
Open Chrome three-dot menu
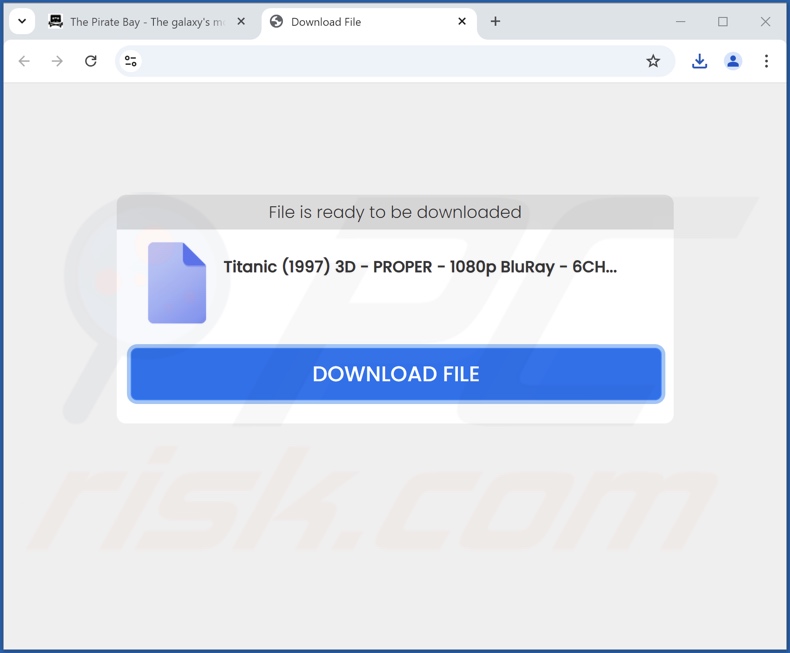coord(766,61)
